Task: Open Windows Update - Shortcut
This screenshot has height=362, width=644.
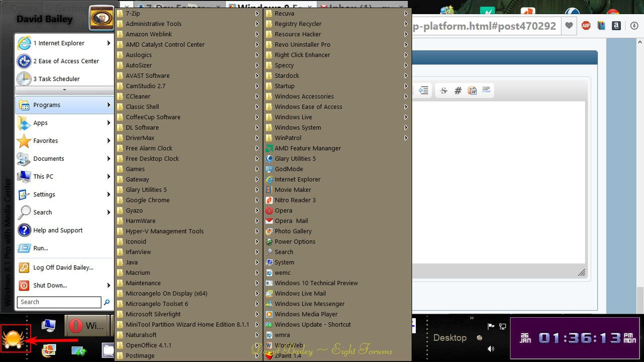Action: click(x=337, y=324)
